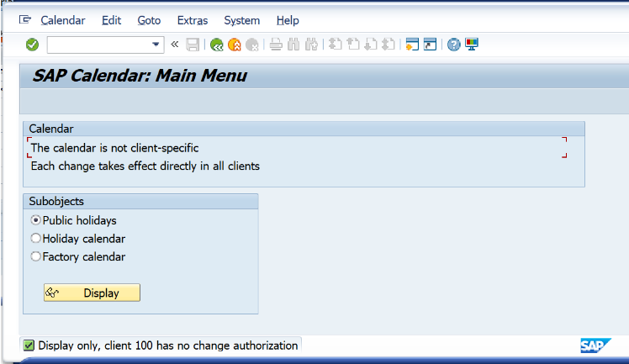This screenshot has width=629, height=364.
Task: Open the command field dropdown arrow
Action: tap(156, 45)
